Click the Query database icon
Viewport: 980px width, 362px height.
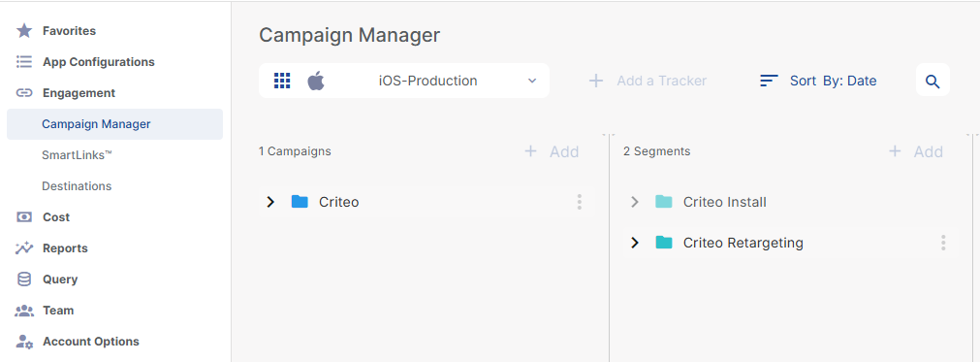pyautogui.click(x=24, y=280)
